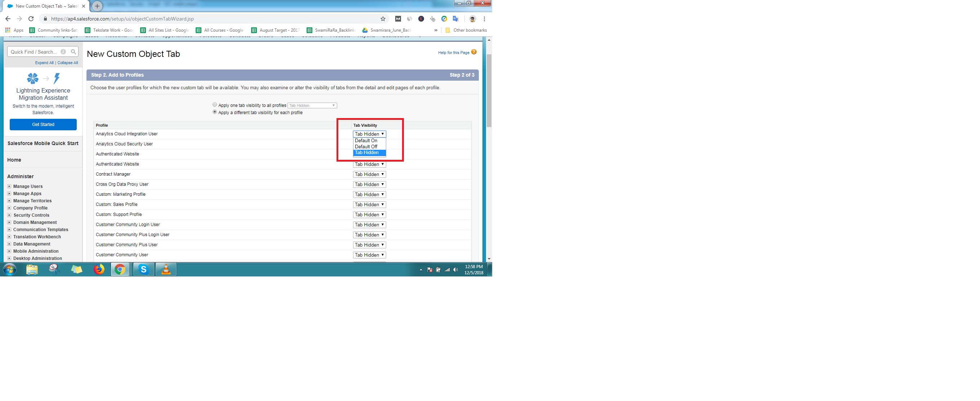Click the Collapse All link
The height and width of the screenshot is (401, 980).
pos(68,63)
